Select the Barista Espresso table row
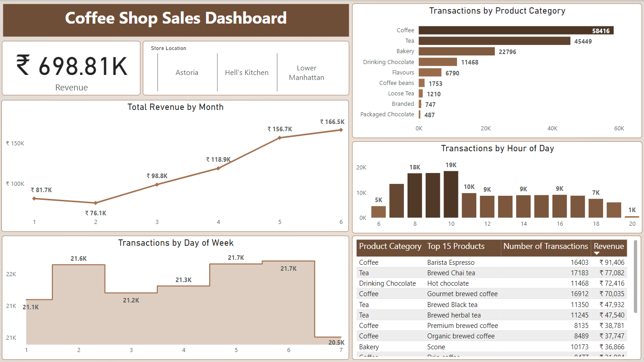The width and height of the screenshot is (644, 362). click(x=451, y=263)
